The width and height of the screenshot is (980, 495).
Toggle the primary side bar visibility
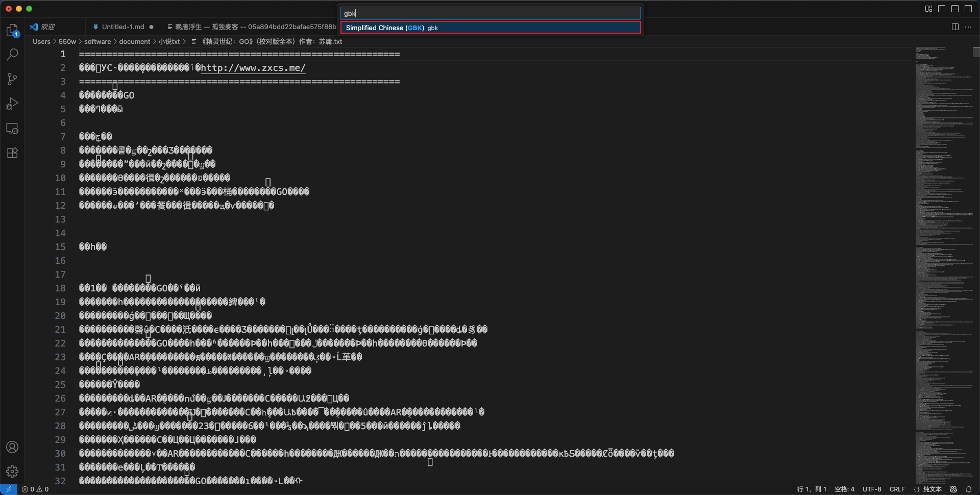[x=942, y=9]
